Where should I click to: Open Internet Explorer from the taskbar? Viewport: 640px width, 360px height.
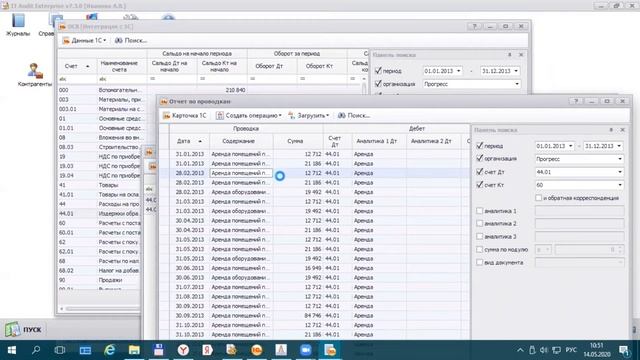(x=109, y=350)
